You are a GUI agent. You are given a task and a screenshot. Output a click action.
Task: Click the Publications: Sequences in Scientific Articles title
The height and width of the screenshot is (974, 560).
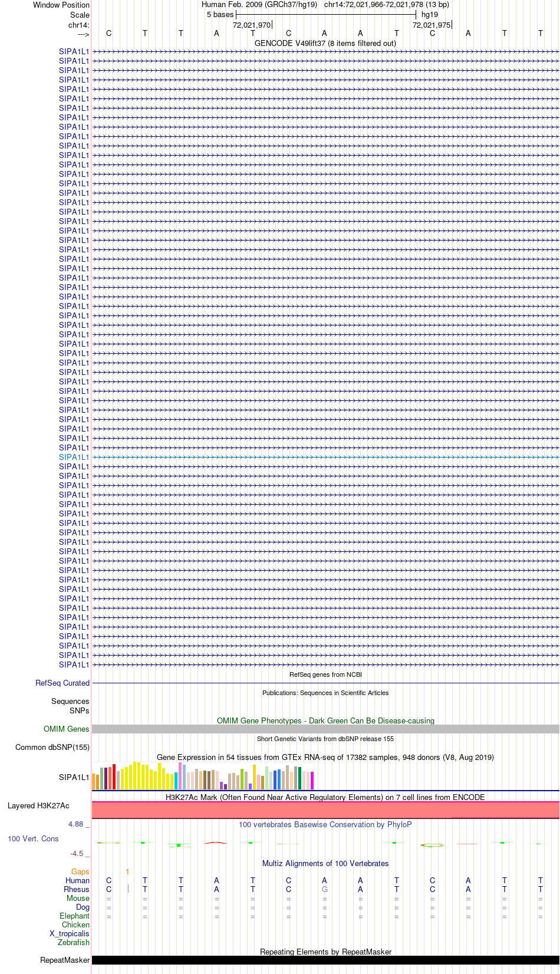tap(325, 693)
